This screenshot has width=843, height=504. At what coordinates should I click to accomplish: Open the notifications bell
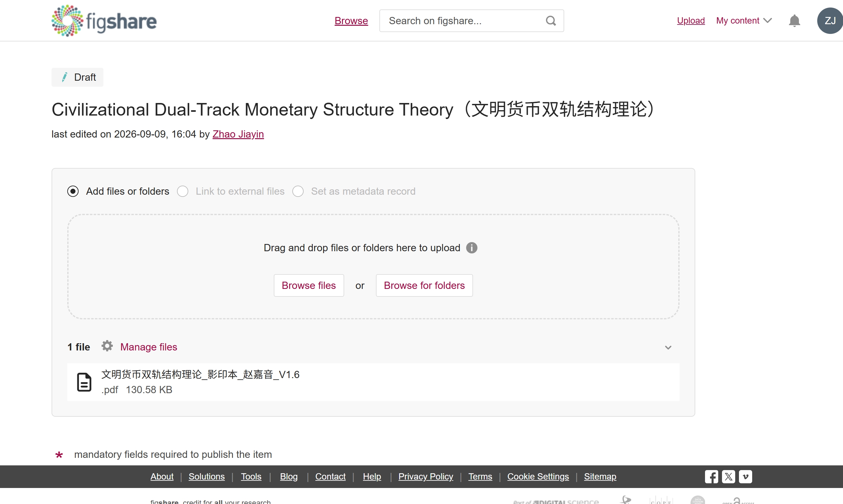794,21
